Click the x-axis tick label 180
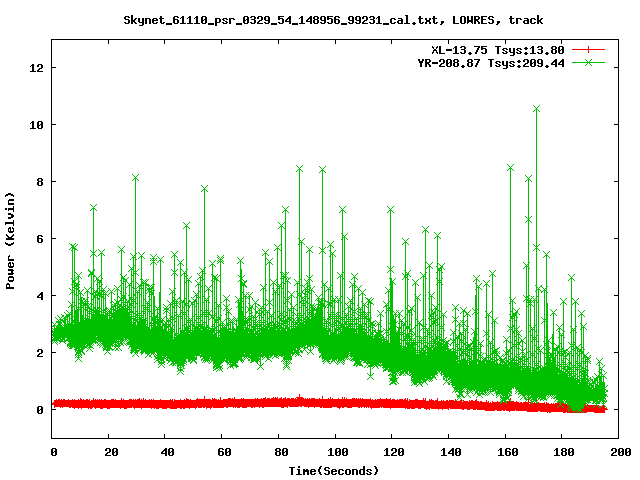 pos(562,452)
